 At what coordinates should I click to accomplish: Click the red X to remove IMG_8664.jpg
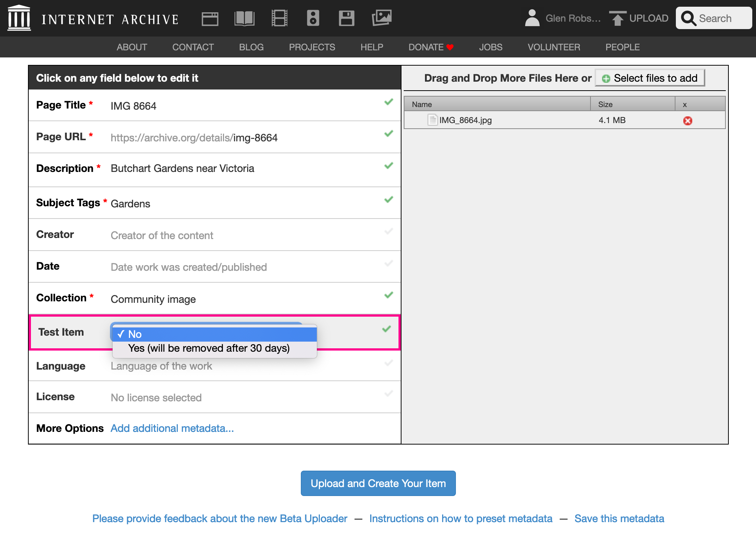click(688, 120)
